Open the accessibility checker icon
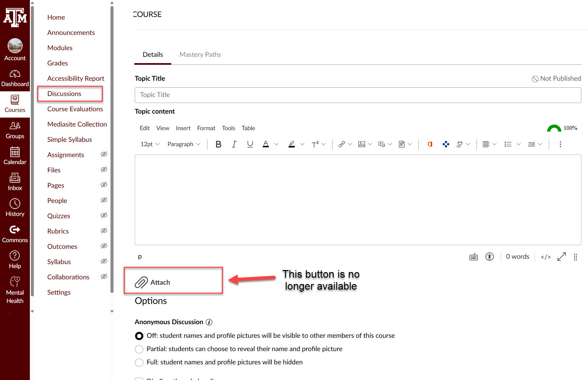Screen dimensions: 588x380 tap(489, 257)
